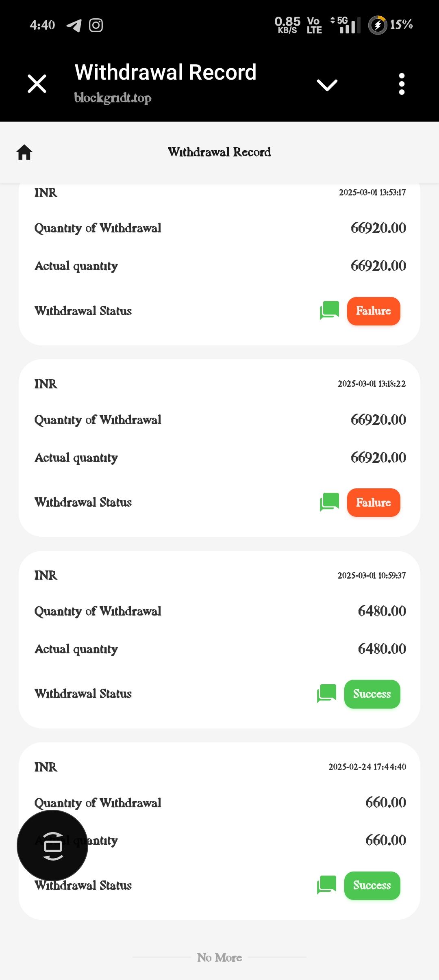Tap the blockgridt.top site address
The height and width of the screenshot is (980, 439).
113,98
